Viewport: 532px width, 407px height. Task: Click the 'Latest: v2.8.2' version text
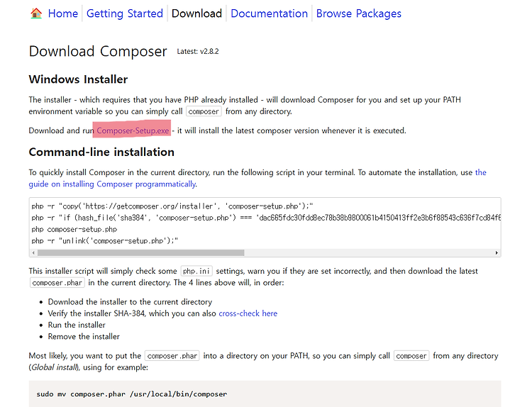pos(198,52)
